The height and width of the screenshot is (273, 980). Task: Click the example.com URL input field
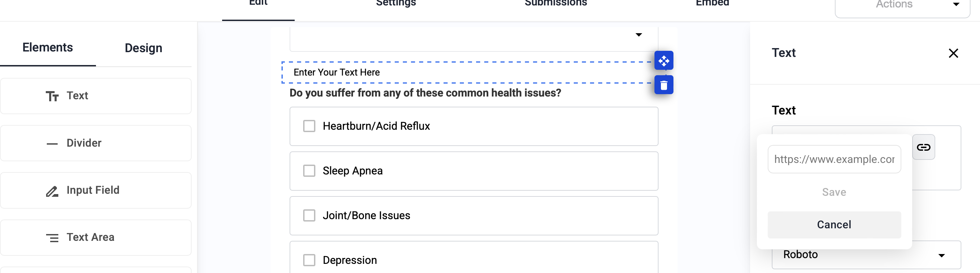[834, 159]
